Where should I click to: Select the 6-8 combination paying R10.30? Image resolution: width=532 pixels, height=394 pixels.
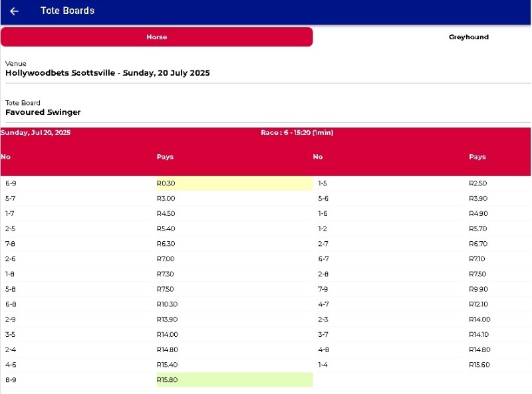click(11, 304)
